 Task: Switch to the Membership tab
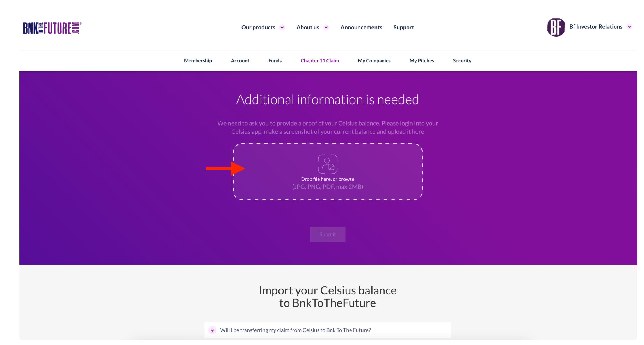tap(198, 61)
